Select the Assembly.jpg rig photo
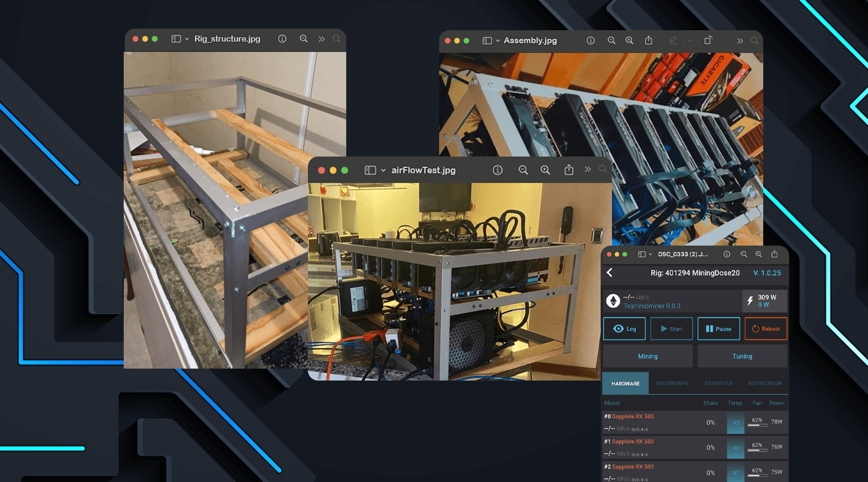 point(601,148)
